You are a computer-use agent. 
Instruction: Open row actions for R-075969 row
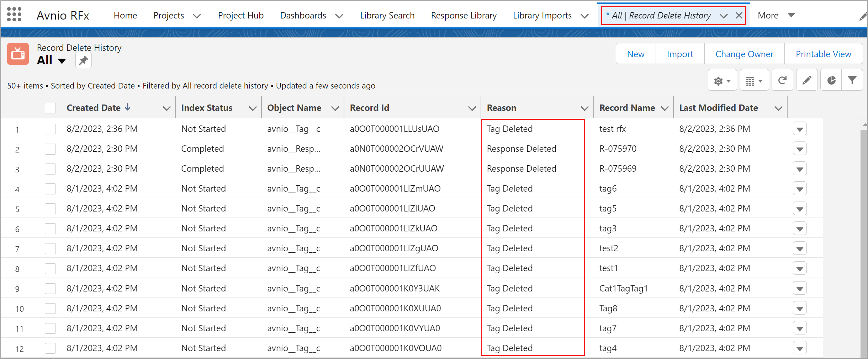click(800, 169)
